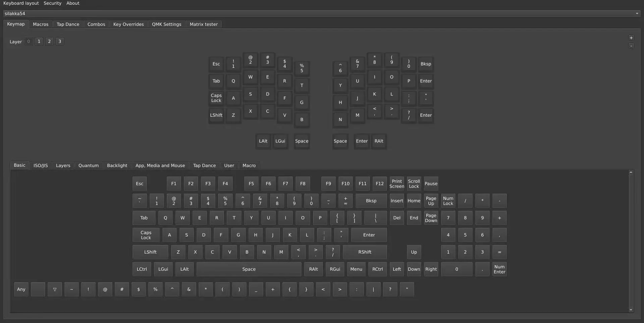Choose the F12 keycode
Viewport: 644px width, 323px height.
coord(380,183)
